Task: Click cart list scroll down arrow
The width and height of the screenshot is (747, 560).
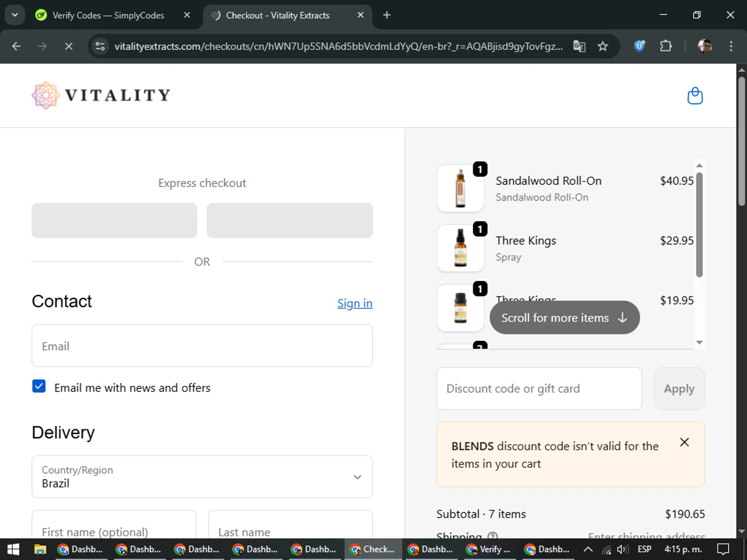Action: coord(699,342)
